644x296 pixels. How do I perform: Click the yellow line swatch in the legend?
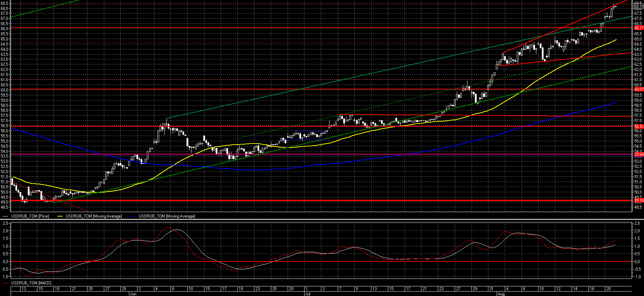click(x=60, y=216)
